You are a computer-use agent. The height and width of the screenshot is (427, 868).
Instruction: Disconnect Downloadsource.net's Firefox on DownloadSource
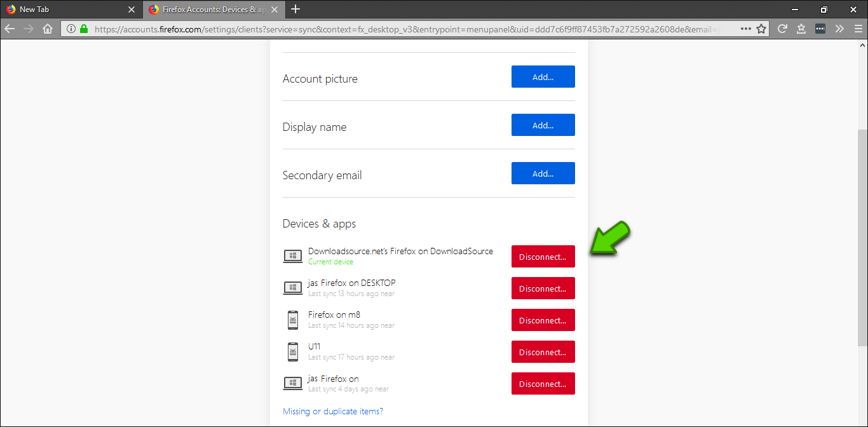click(x=543, y=257)
